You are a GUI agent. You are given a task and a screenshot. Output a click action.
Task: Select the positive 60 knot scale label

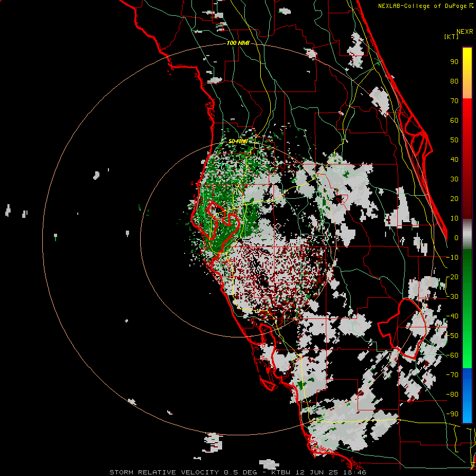pyautogui.click(x=454, y=121)
